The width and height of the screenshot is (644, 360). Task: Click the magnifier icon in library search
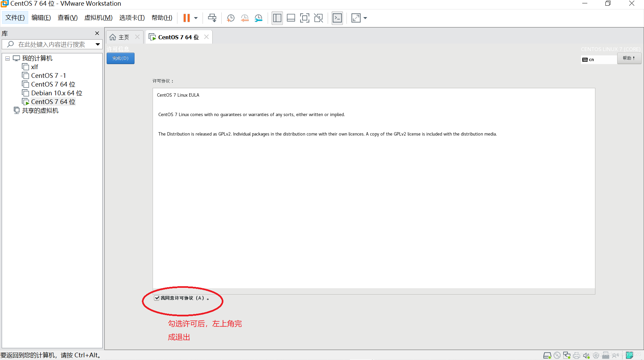tap(10, 44)
